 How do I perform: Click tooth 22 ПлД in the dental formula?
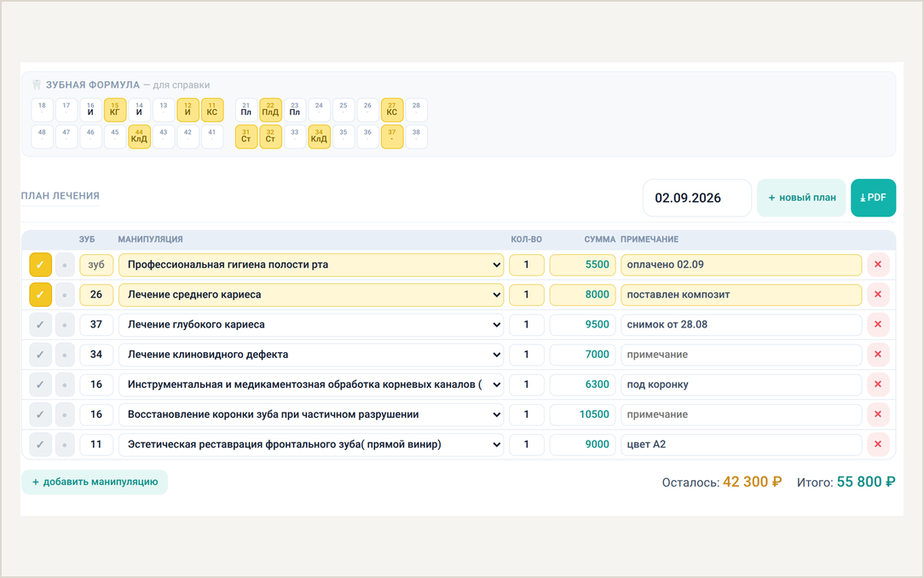pos(270,110)
